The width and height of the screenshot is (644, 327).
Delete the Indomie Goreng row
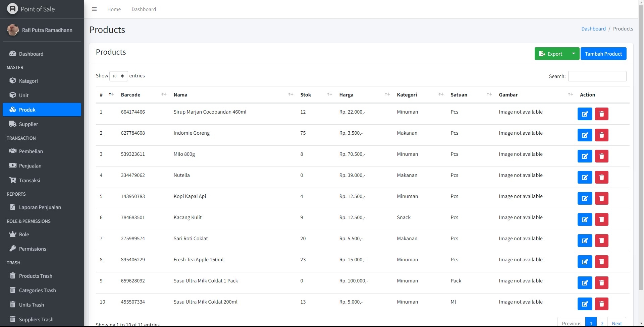pyautogui.click(x=601, y=135)
